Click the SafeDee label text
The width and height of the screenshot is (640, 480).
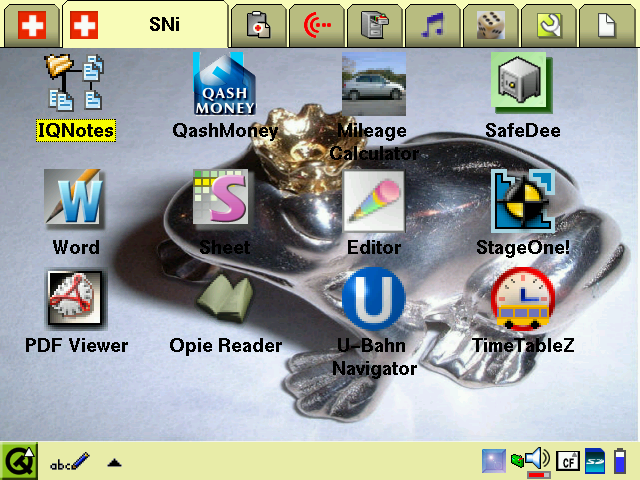[x=523, y=131]
